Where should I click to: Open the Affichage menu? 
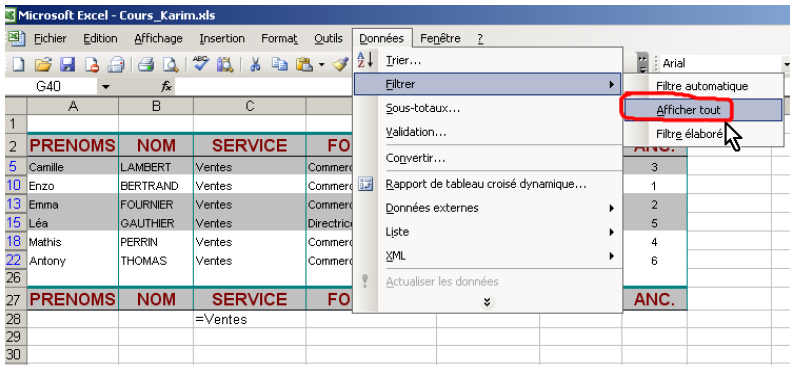click(x=158, y=39)
